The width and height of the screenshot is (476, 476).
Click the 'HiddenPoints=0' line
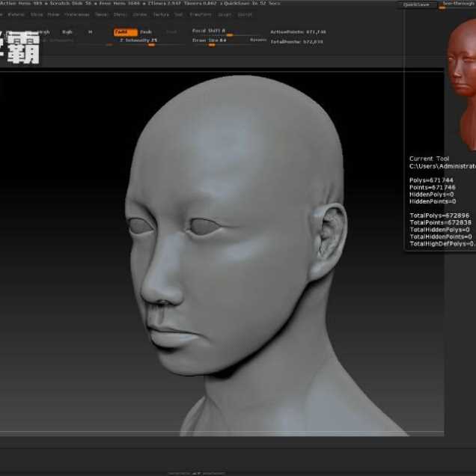[433, 201]
